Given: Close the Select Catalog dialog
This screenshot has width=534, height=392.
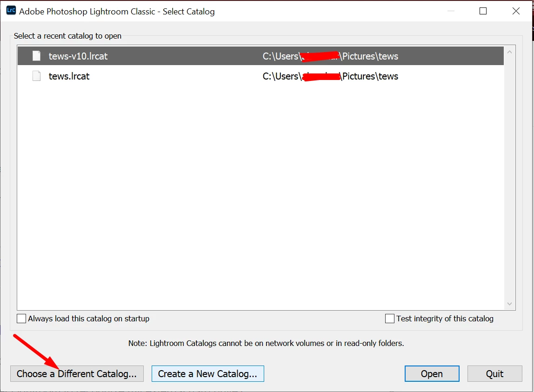Looking at the screenshot, I should 516,11.
